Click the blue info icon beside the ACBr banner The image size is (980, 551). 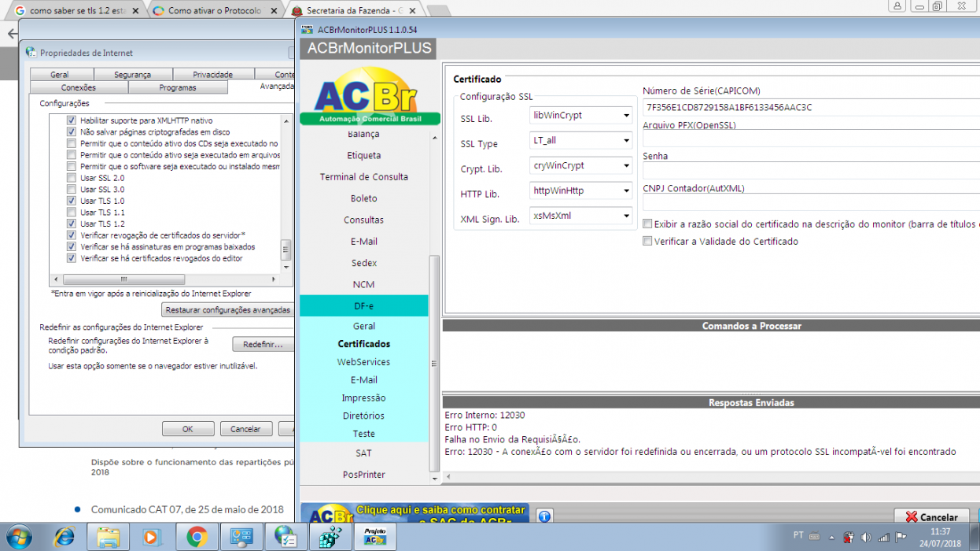tap(544, 516)
